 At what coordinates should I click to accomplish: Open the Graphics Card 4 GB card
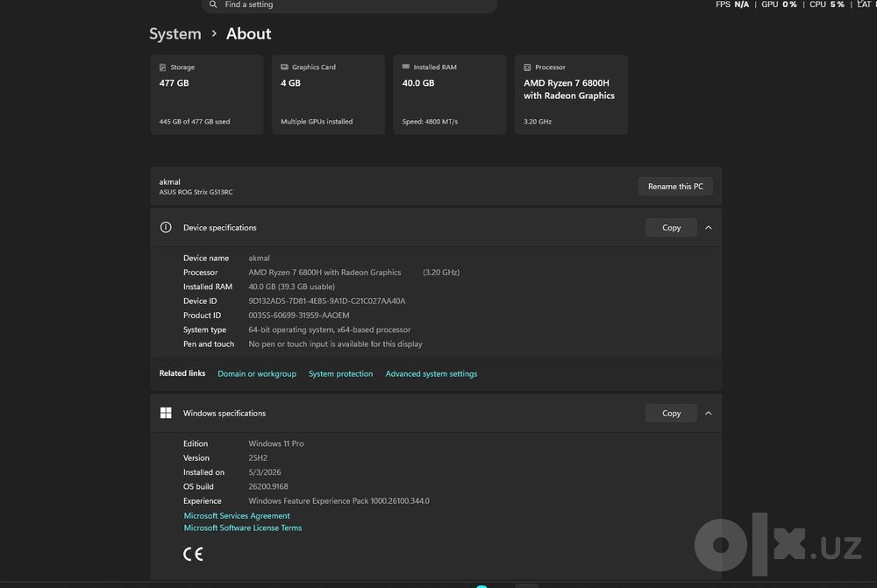pos(328,95)
